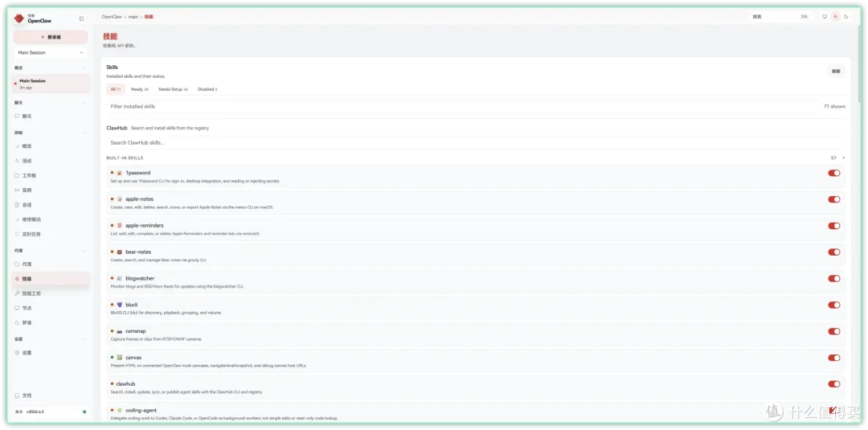
Task: Switch to the Ready tab
Action: tap(140, 89)
